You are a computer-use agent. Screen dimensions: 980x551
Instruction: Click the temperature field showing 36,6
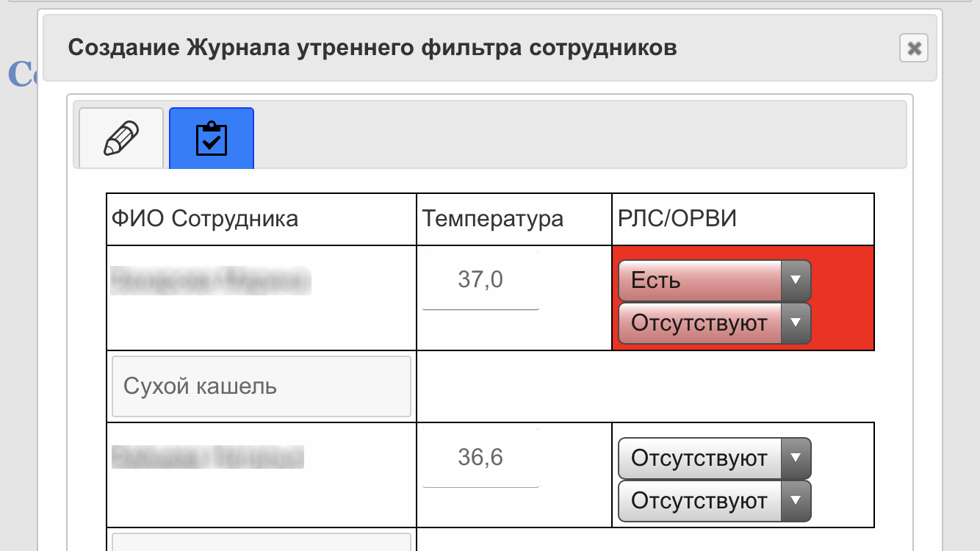[480, 458]
